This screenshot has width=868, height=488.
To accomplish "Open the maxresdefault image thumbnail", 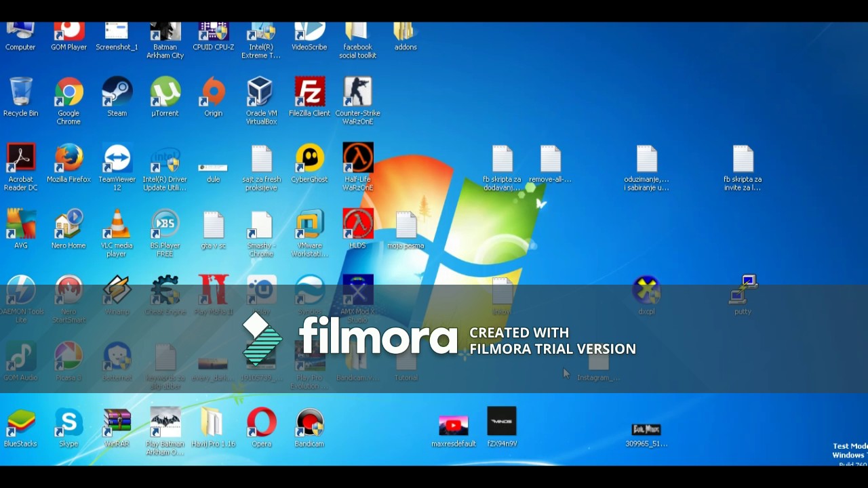I will 454,425.
